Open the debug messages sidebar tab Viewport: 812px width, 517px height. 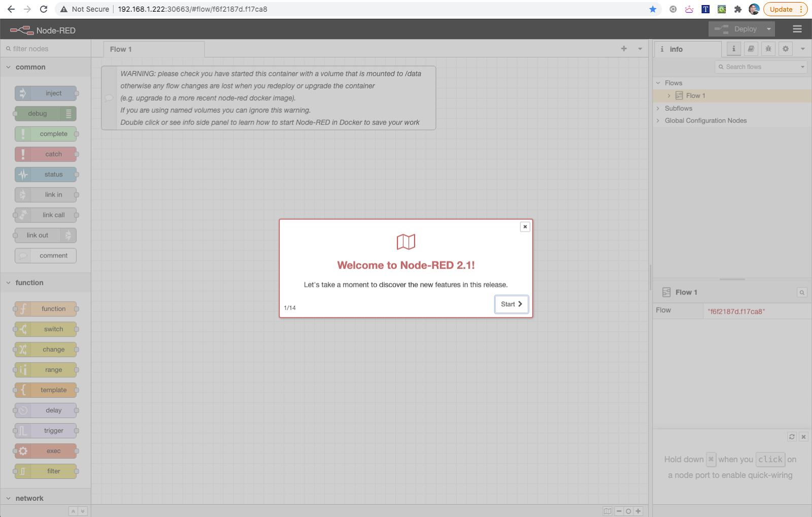coord(768,49)
